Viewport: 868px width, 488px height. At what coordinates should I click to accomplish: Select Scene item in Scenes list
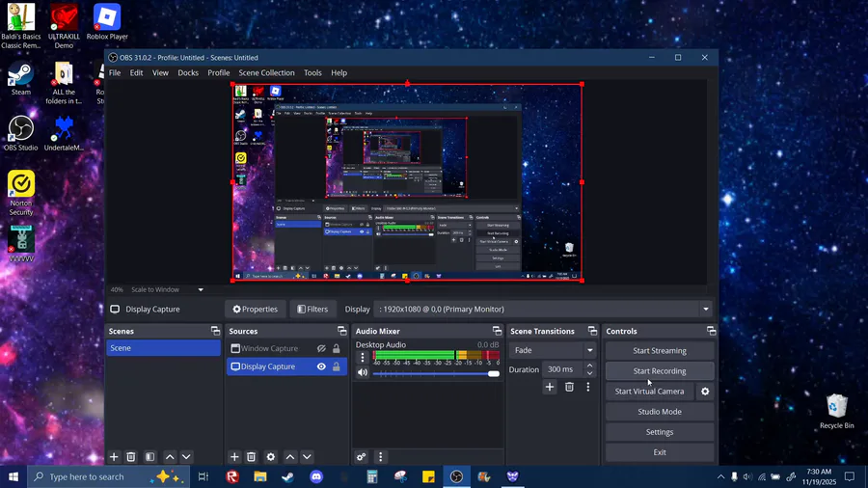(x=163, y=348)
